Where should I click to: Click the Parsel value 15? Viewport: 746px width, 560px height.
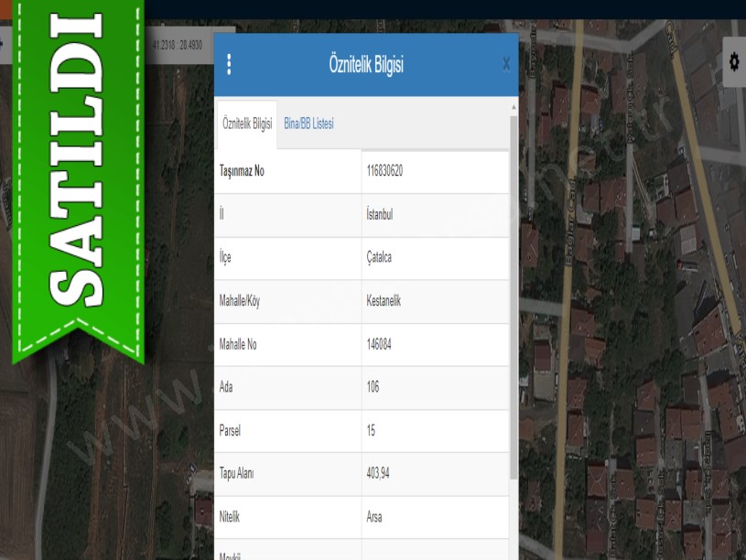pyautogui.click(x=371, y=430)
